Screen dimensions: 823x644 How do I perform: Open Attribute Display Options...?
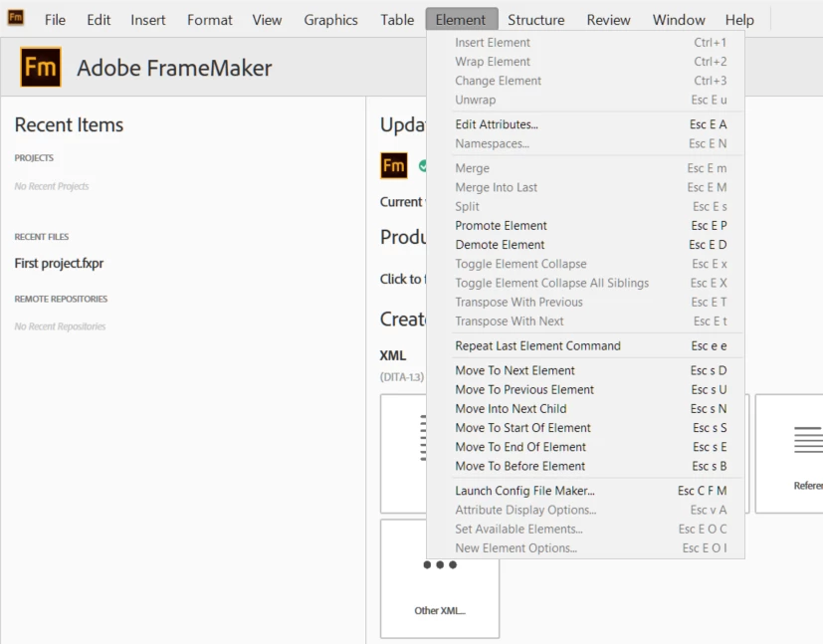pyautogui.click(x=586, y=511)
